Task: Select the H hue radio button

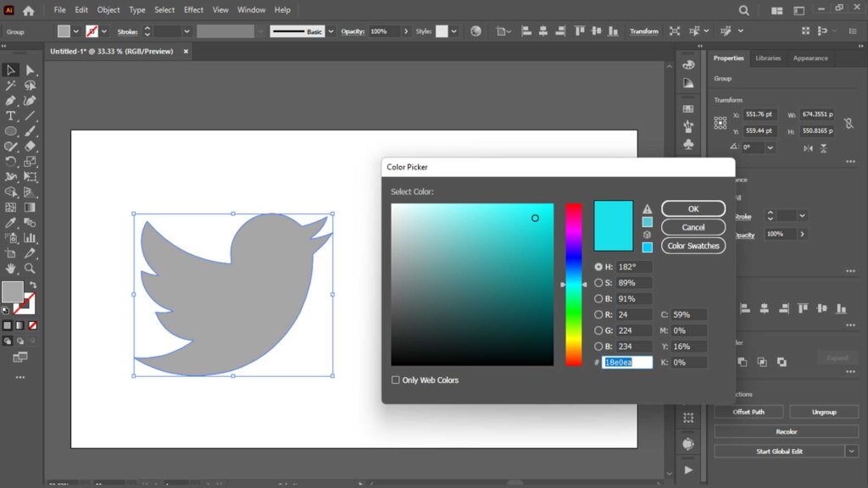Action: tap(598, 267)
